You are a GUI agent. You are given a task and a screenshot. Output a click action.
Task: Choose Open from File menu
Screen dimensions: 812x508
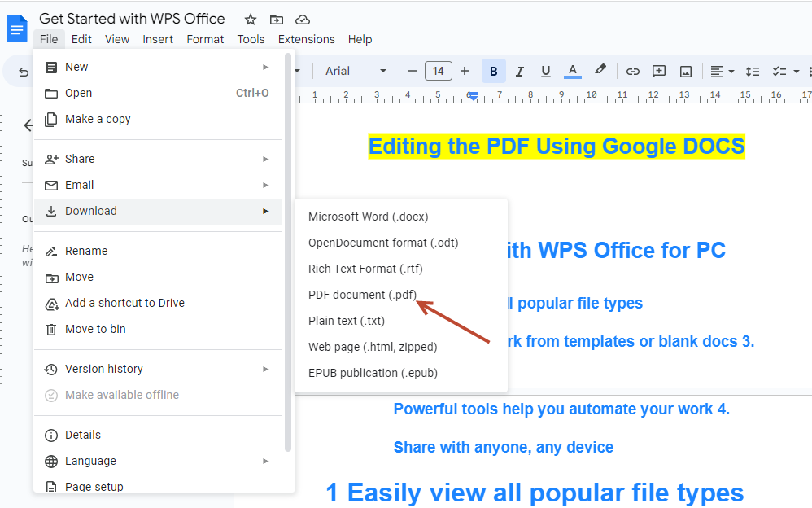158,94
